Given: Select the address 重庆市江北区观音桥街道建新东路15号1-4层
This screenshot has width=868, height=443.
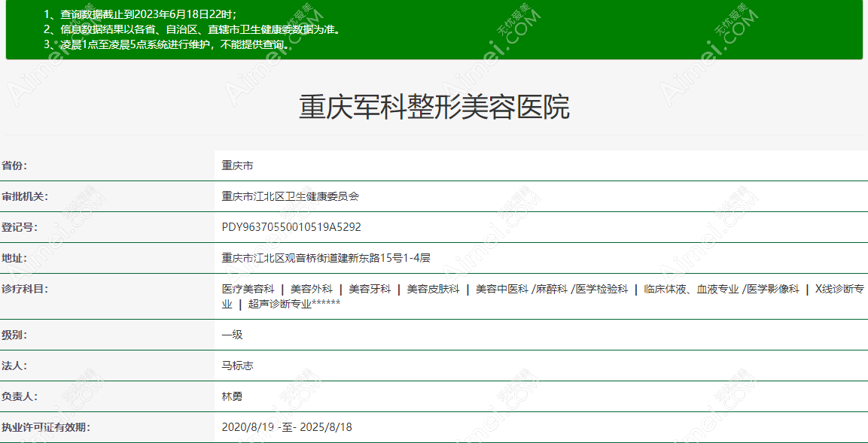Looking at the screenshot, I should 326,258.
